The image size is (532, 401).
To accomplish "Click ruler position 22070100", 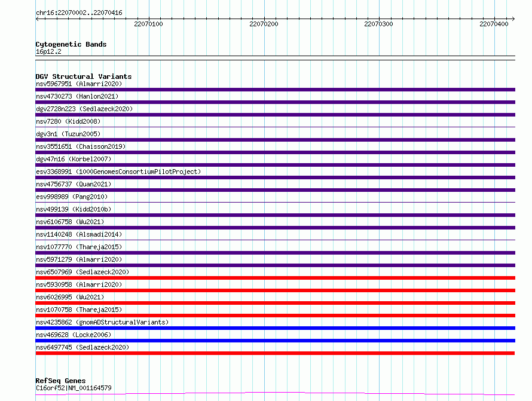I will pos(149,24).
